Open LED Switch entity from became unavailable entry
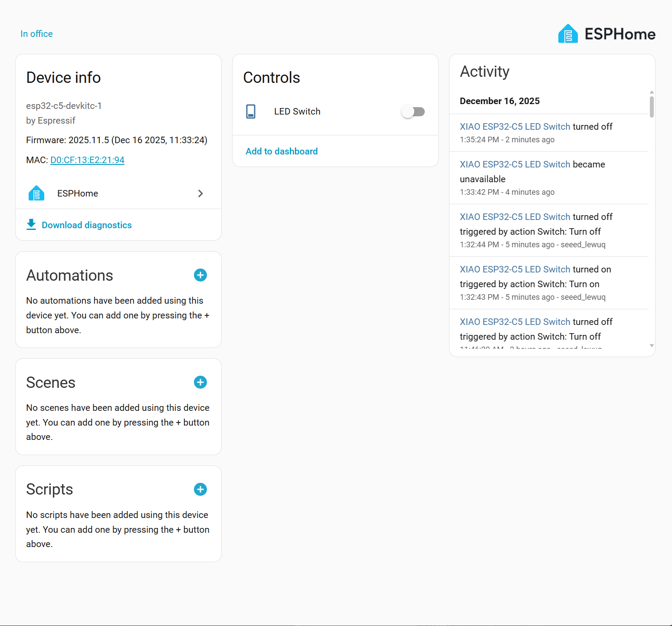The width and height of the screenshot is (672, 626). pyautogui.click(x=515, y=164)
